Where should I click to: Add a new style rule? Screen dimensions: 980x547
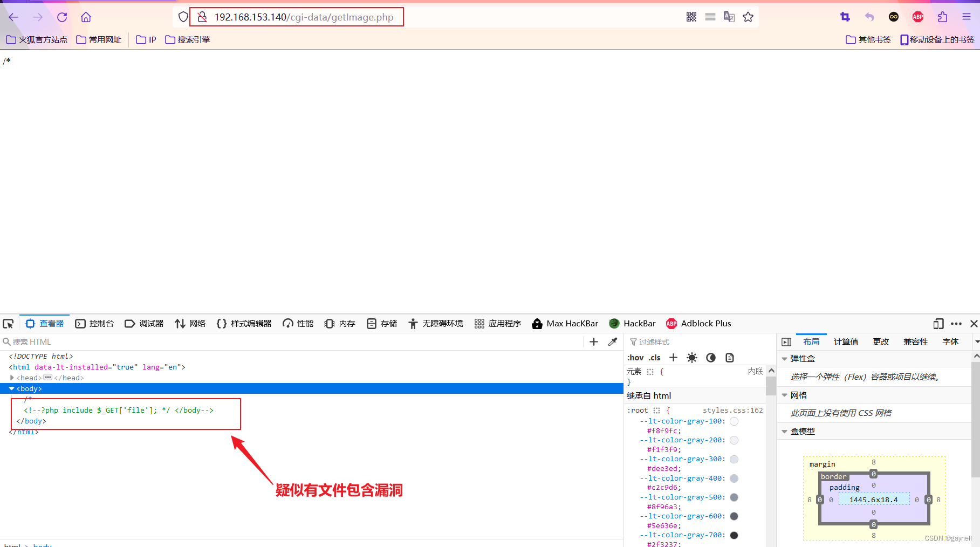click(673, 358)
